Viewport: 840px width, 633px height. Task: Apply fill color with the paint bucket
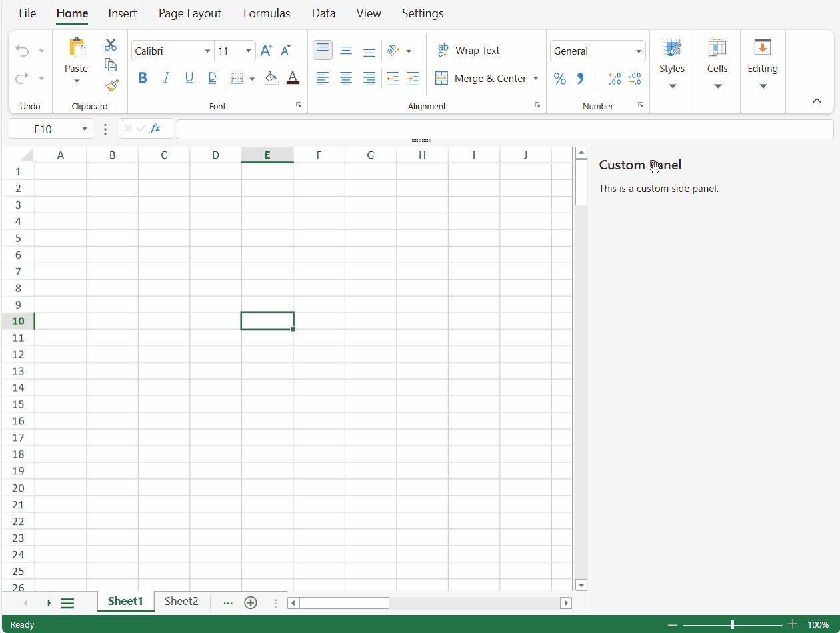tap(271, 78)
